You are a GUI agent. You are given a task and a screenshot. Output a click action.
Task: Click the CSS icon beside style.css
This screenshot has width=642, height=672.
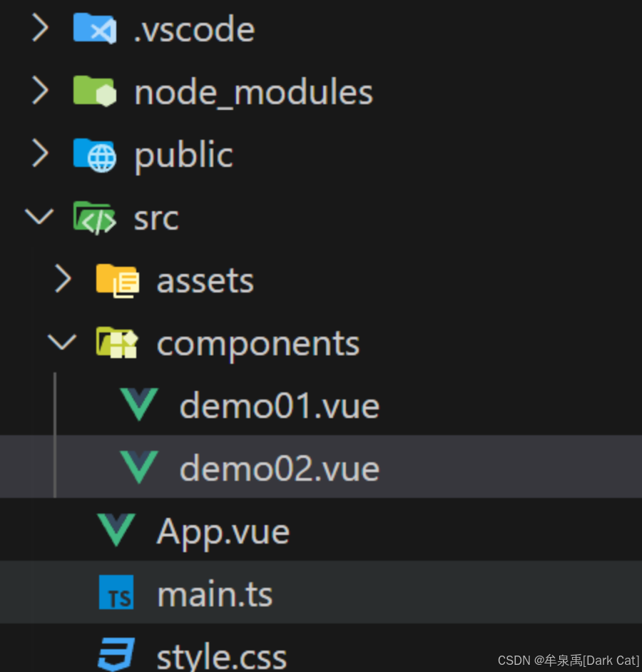point(116,654)
